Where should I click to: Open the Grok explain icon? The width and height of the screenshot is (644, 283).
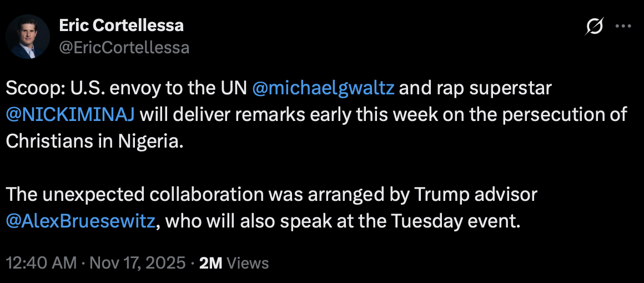point(595,27)
